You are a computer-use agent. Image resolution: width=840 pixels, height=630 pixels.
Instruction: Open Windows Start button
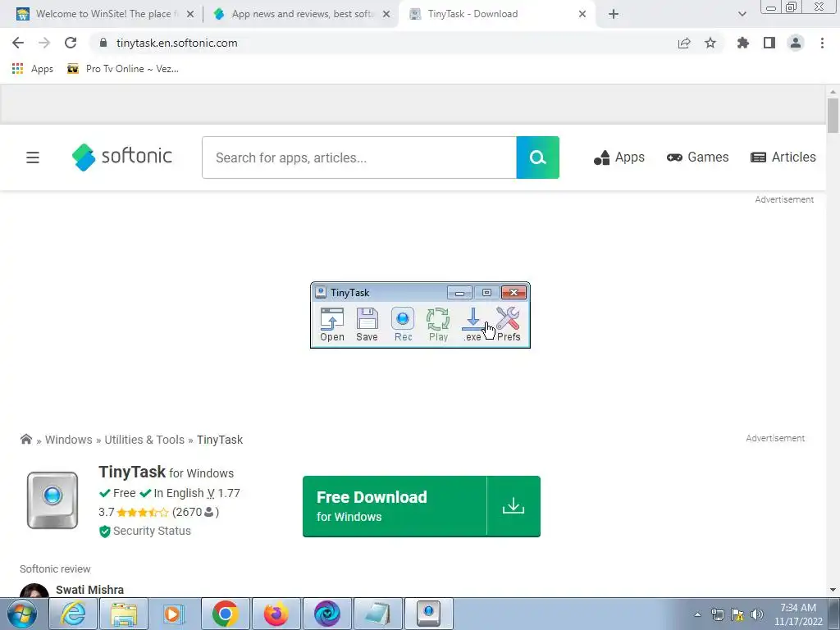[x=22, y=614]
